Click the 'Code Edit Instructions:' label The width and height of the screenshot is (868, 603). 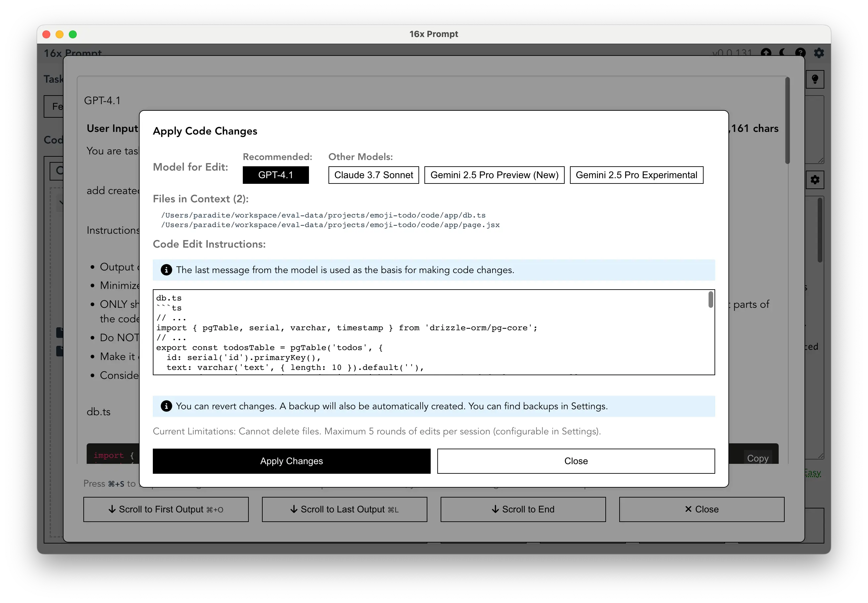[209, 244]
